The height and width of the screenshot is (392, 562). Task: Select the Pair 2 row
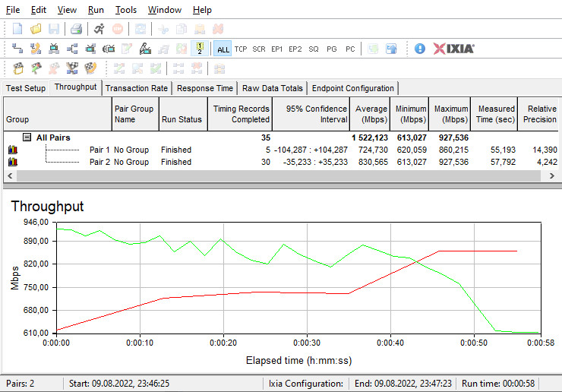pos(281,162)
